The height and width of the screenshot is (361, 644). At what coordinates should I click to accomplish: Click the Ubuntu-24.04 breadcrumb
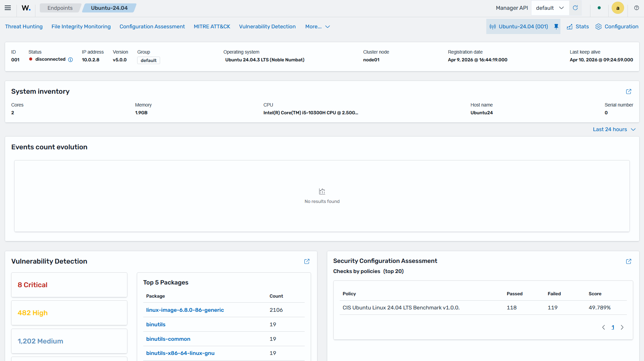coord(109,8)
